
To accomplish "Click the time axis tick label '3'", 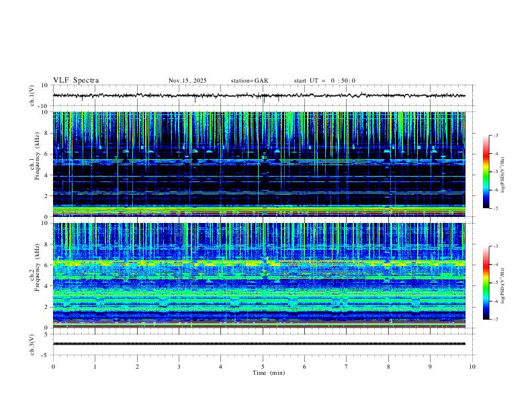I will click(179, 367).
